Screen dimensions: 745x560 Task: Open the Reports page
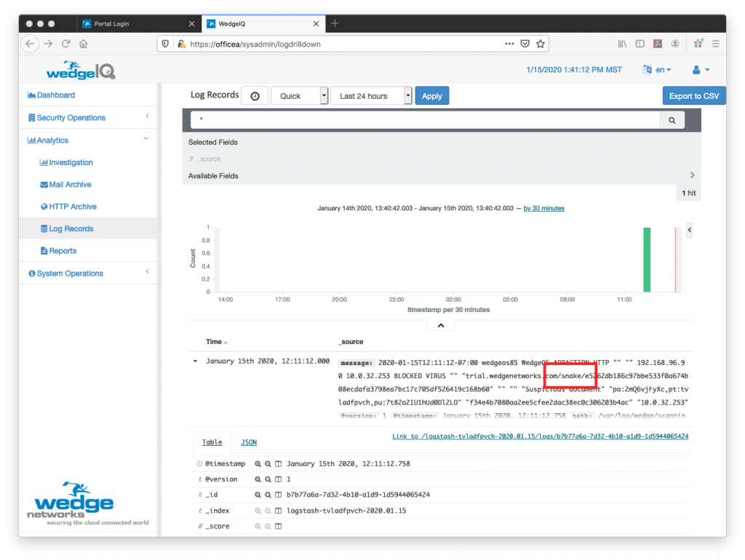[58, 251]
